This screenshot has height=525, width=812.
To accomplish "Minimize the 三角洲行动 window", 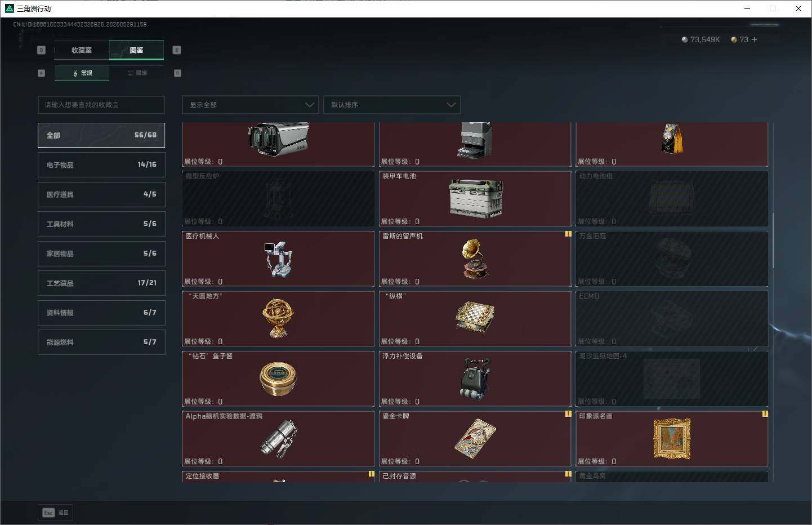I will (x=747, y=8).
